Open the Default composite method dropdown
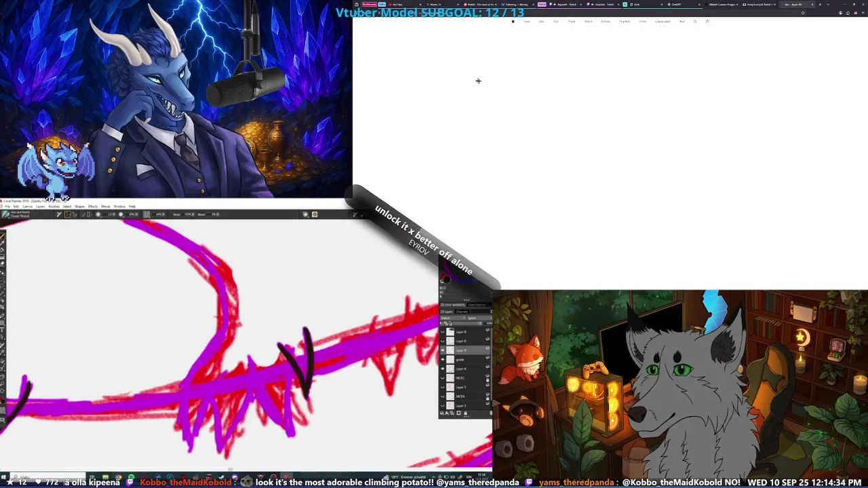 (x=453, y=318)
